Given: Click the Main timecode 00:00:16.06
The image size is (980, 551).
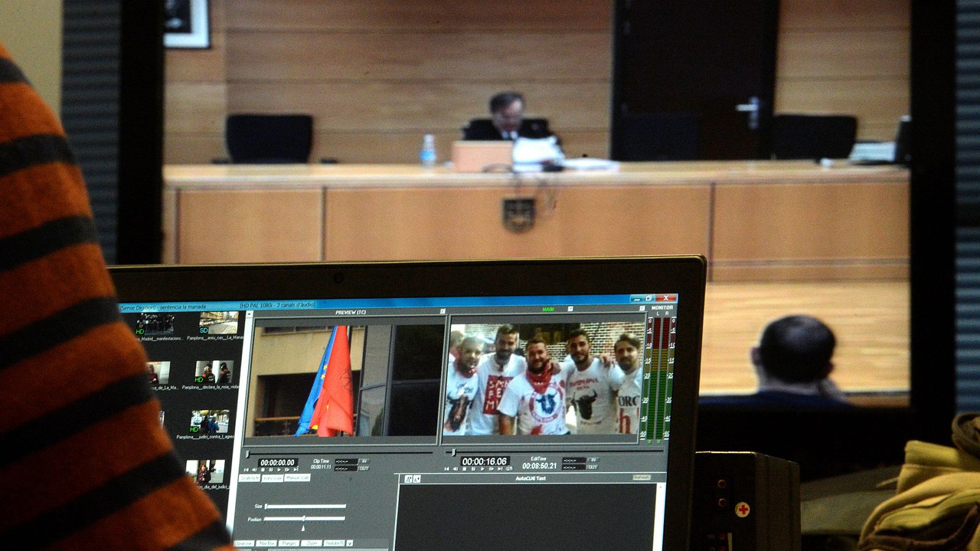Looking at the screenshot, I should tap(484, 461).
